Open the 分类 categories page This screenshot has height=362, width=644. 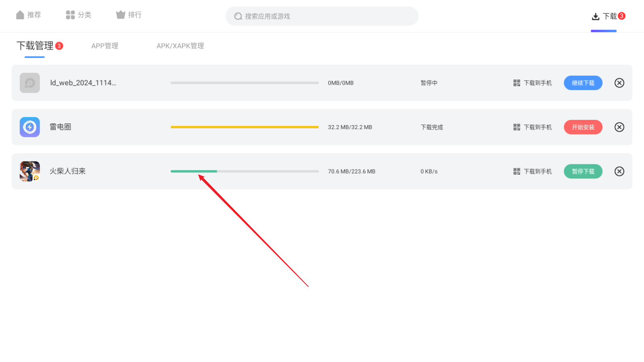click(x=79, y=15)
